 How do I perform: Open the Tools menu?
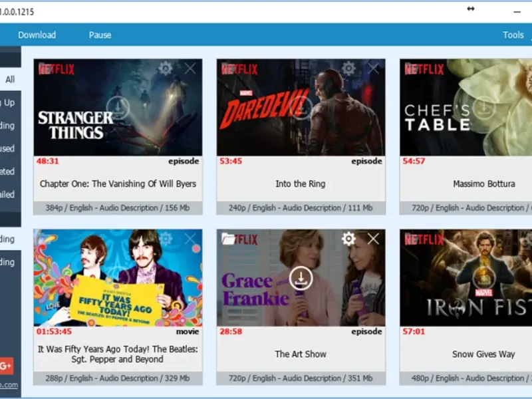[513, 35]
